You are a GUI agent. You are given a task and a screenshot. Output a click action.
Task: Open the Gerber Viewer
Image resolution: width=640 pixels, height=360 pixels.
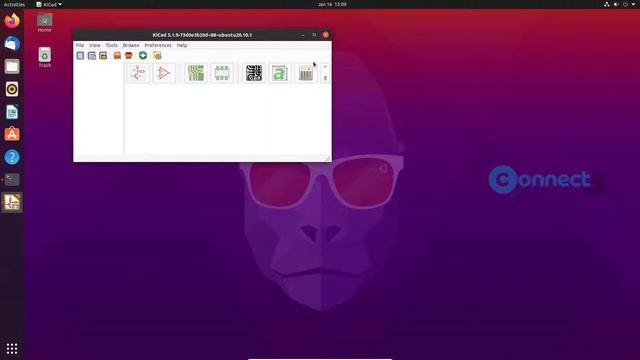(254, 73)
